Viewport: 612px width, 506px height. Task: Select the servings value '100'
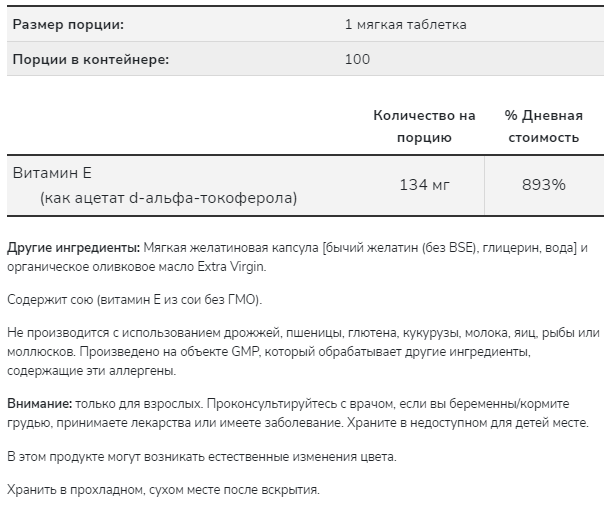(357, 59)
